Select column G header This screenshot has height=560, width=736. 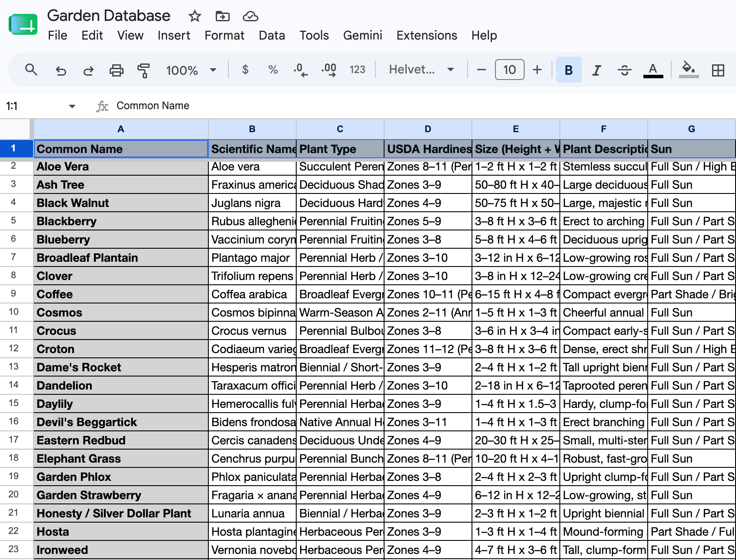point(692,129)
